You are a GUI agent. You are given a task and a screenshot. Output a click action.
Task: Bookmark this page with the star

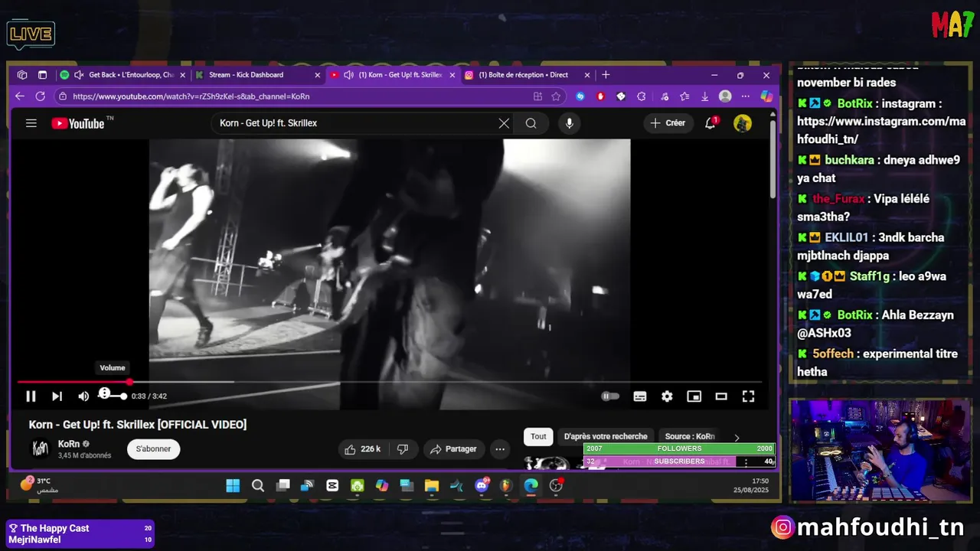coord(556,96)
